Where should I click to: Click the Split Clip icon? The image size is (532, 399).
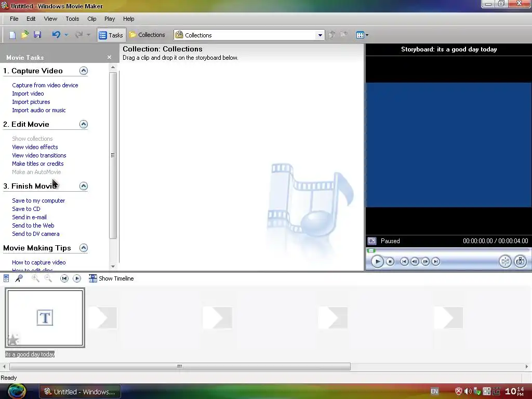click(505, 261)
